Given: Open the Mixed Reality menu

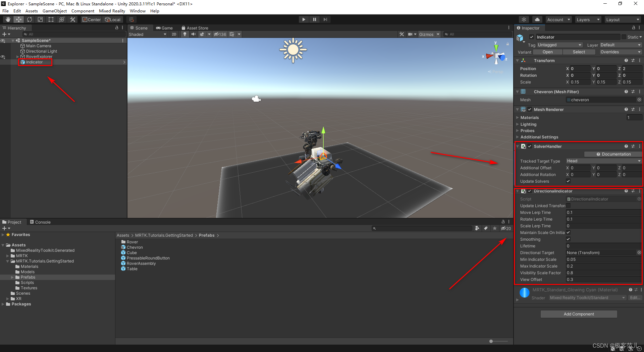Looking at the screenshot, I should pyautogui.click(x=112, y=11).
